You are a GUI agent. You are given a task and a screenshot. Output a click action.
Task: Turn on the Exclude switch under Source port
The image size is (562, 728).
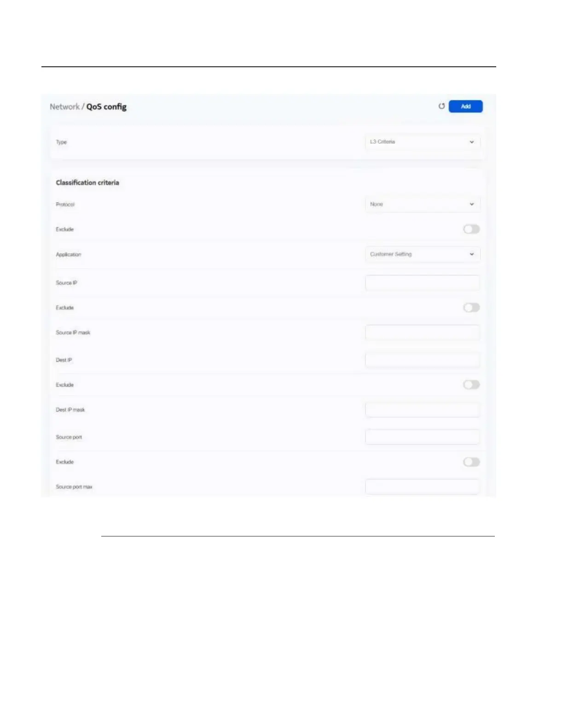tap(471, 462)
